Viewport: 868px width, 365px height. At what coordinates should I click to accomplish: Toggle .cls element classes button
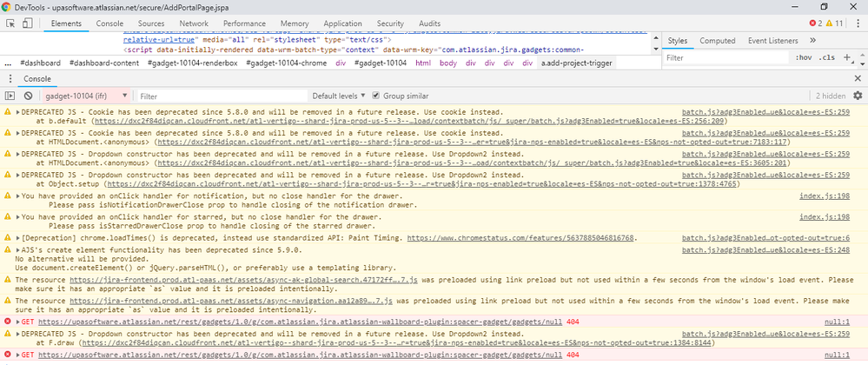click(827, 57)
